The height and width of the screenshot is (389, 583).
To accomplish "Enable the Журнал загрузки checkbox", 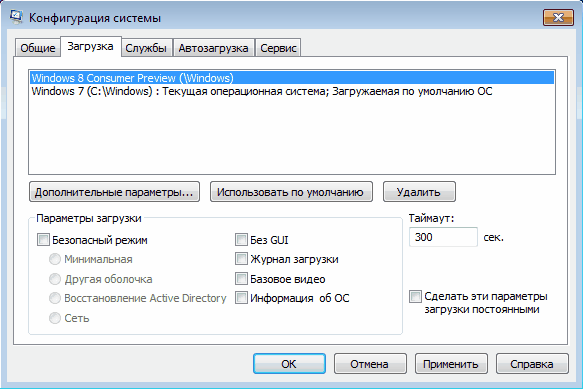I will coord(241,259).
